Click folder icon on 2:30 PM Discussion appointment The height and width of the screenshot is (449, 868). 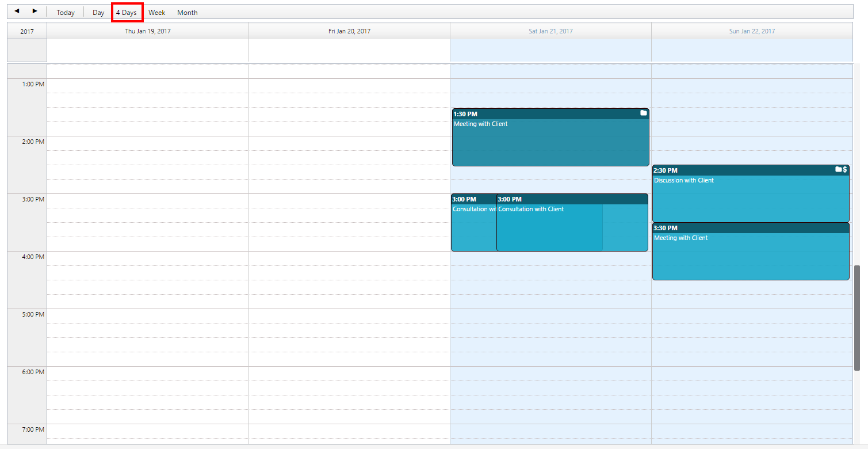pyautogui.click(x=838, y=170)
